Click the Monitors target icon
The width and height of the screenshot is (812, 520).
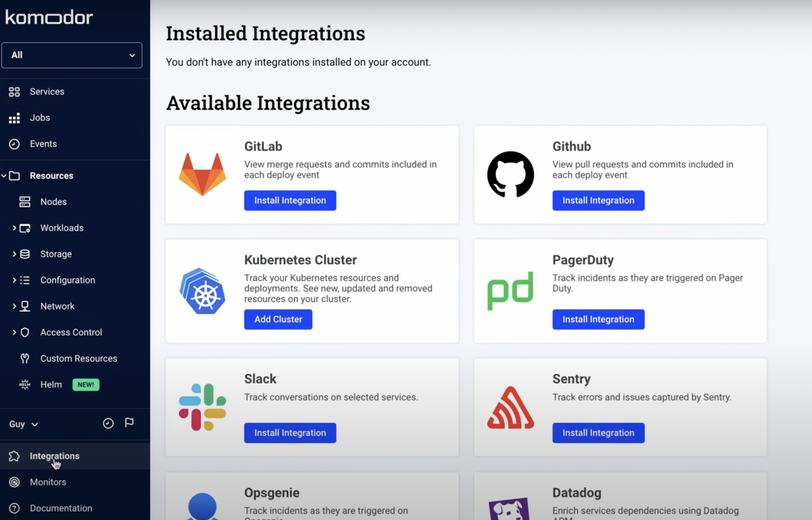14,482
